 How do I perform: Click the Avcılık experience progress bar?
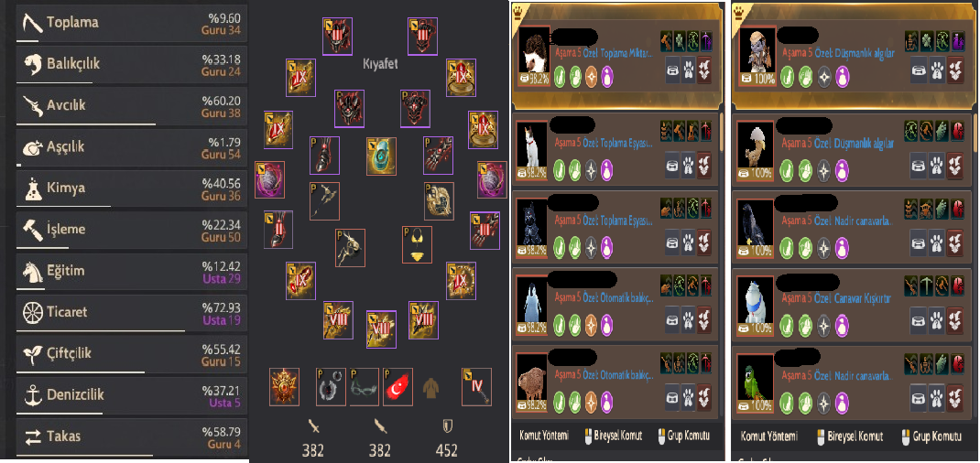coord(86,124)
